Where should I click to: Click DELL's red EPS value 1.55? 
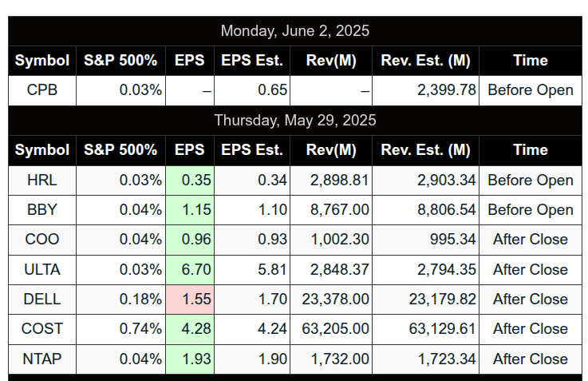(x=190, y=300)
